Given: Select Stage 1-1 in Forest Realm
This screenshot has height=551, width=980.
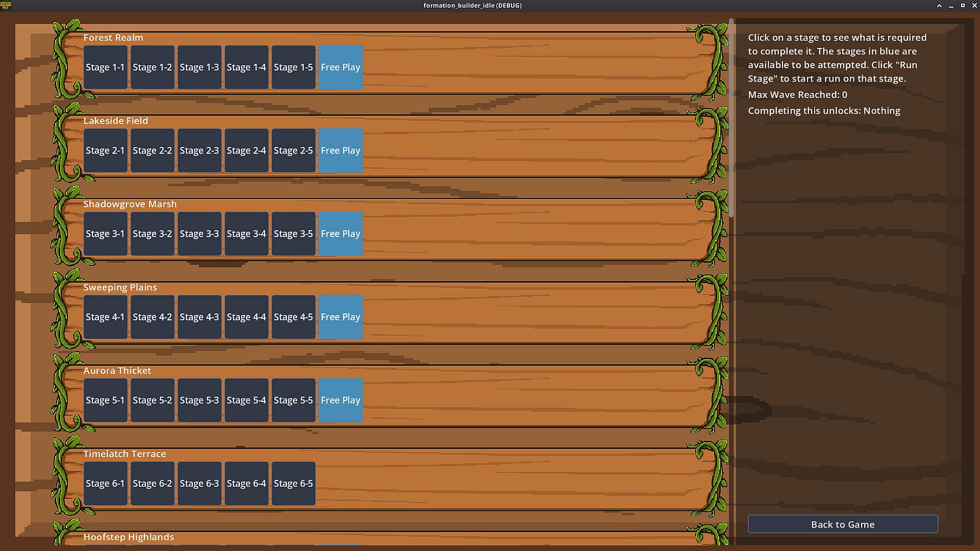Looking at the screenshot, I should tap(105, 67).
